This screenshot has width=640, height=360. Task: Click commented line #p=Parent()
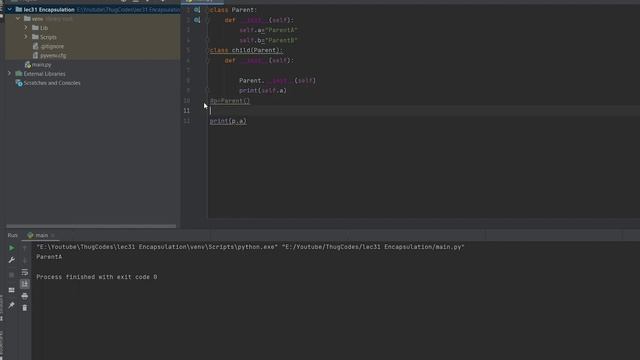230,100
